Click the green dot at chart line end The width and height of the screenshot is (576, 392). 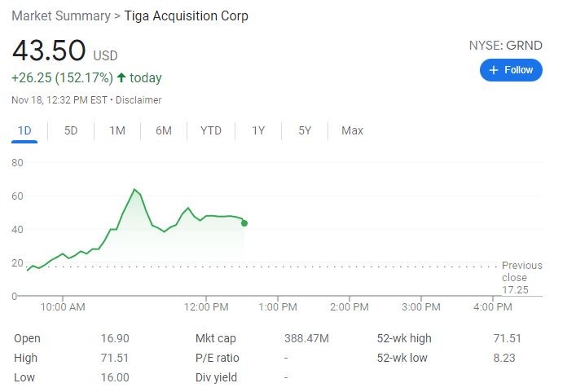(244, 222)
